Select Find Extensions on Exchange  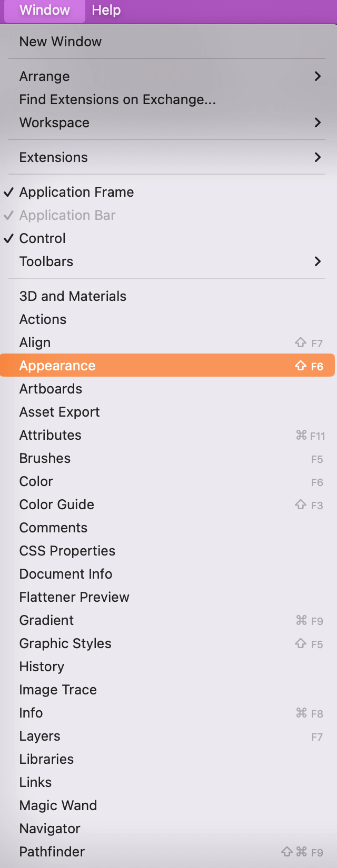pos(117,99)
